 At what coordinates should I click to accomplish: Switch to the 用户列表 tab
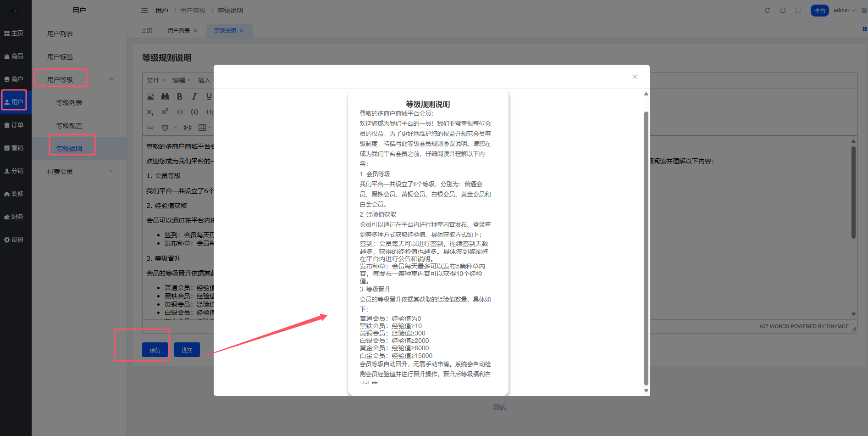(x=179, y=31)
